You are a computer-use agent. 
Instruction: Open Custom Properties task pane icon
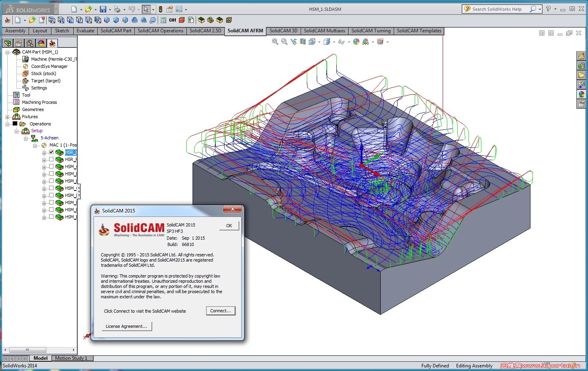coord(581,104)
